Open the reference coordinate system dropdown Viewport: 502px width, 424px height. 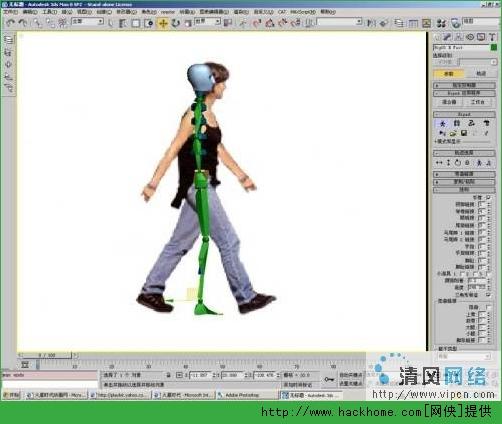coord(207,21)
